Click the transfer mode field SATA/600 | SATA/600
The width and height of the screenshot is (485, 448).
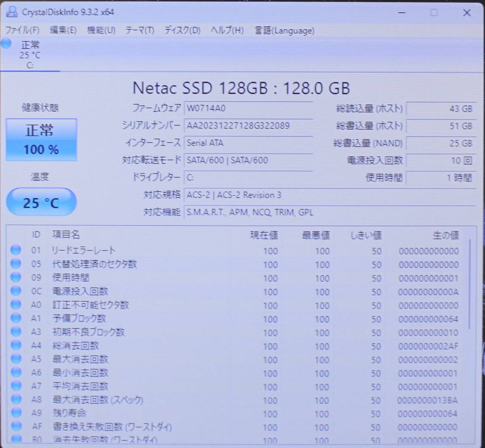(248, 161)
